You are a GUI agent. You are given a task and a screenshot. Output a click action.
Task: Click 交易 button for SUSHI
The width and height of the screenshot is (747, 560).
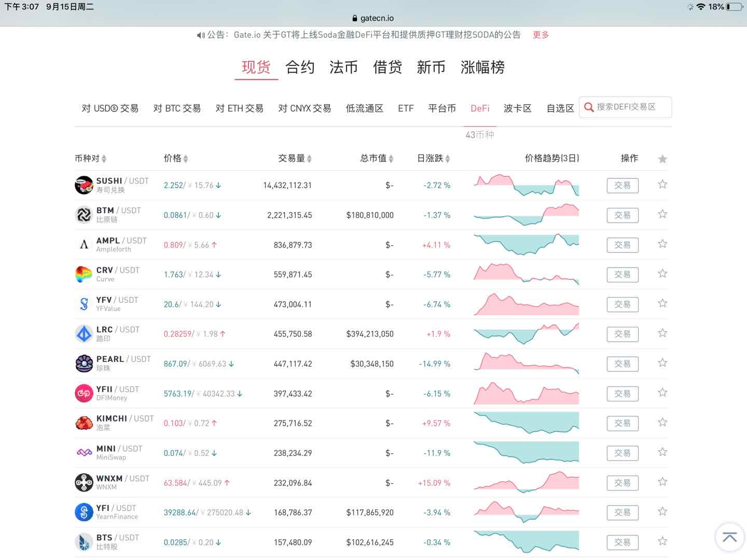click(x=622, y=186)
